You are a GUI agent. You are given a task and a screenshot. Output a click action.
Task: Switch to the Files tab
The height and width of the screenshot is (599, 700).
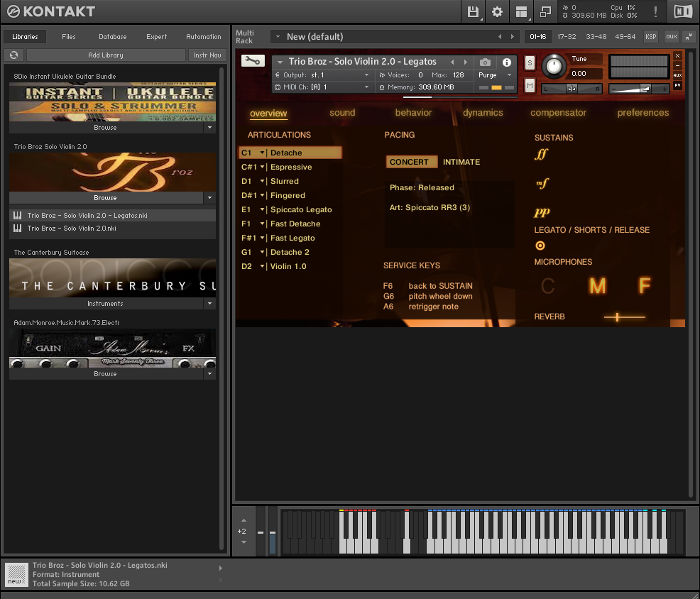pos(69,37)
